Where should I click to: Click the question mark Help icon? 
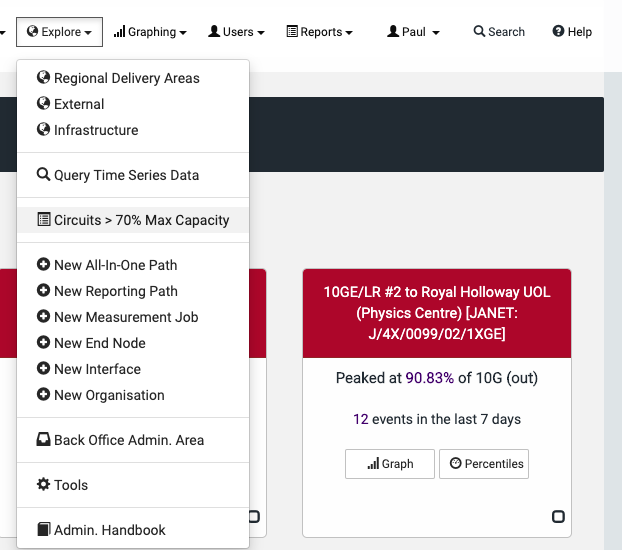click(558, 31)
